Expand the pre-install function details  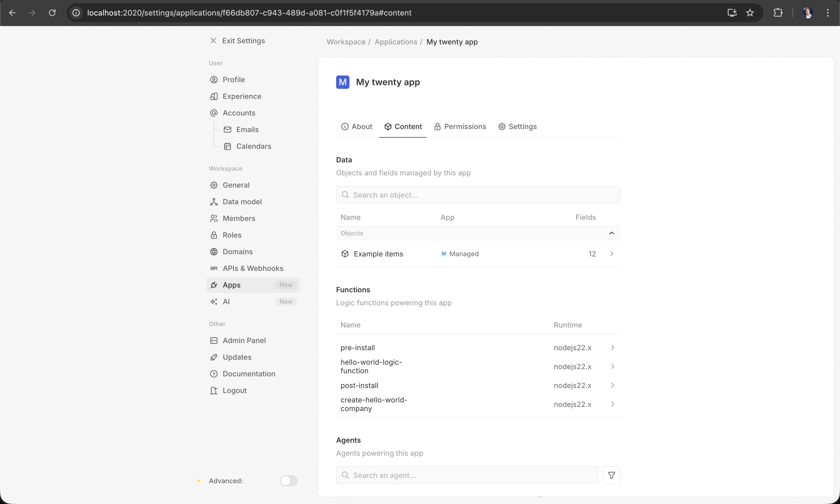(x=612, y=347)
